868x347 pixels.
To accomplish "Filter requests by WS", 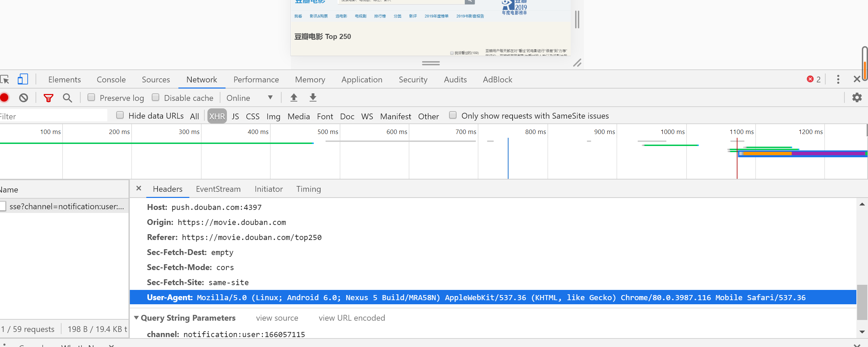I will [x=367, y=116].
